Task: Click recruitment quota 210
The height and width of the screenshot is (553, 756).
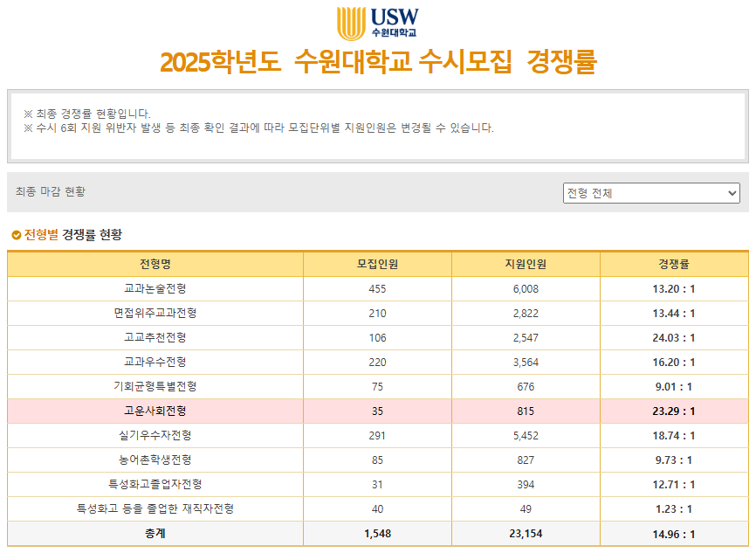Action: (x=377, y=314)
